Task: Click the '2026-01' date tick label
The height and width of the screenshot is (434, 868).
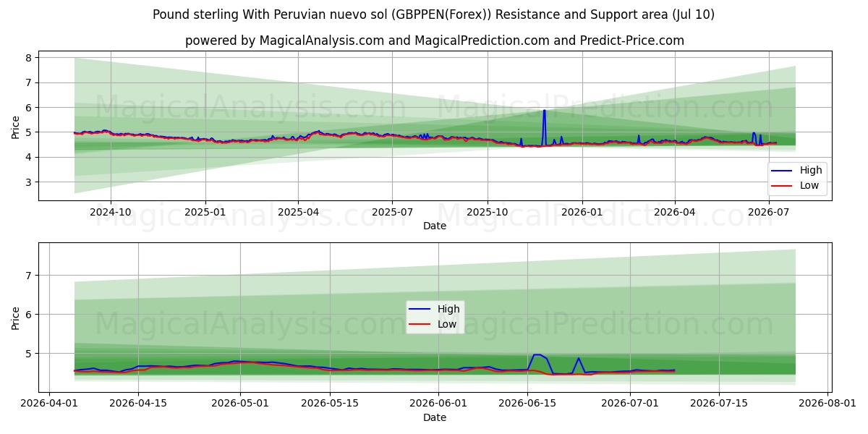Action: click(x=582, y=212)
